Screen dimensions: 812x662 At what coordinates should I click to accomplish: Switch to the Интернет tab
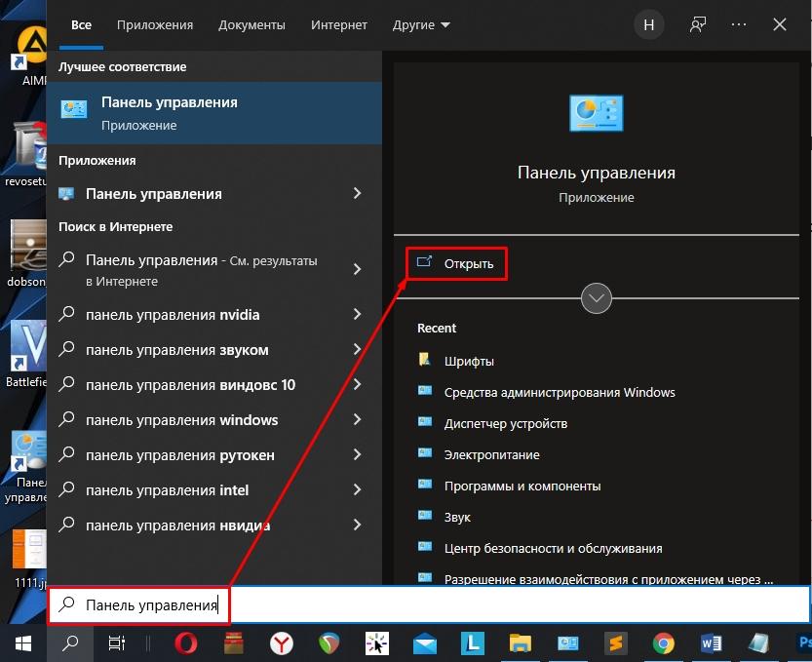coord(338,25)
